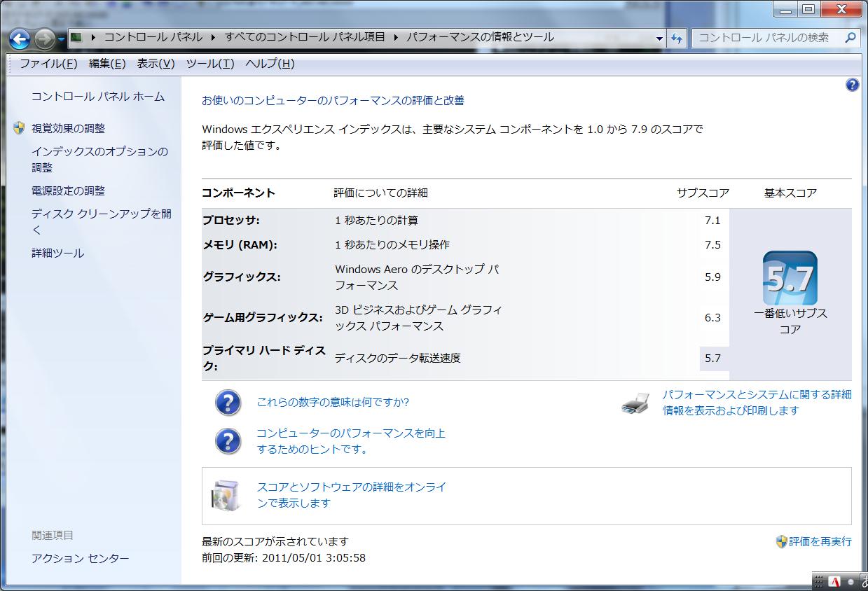Open the 視覚効果の調整 link in the sidebar
868x591 pixels.
[x=68, y=128]
